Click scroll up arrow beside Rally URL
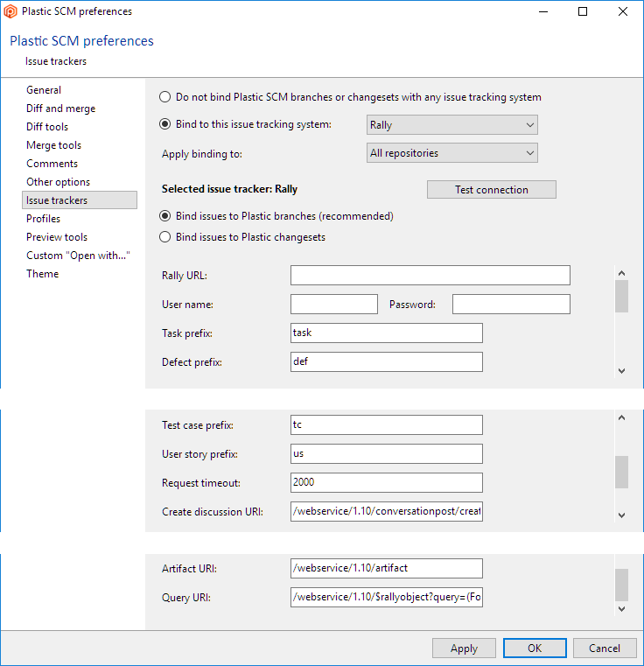Screen dimensions: 644x666 coord(621,273)
